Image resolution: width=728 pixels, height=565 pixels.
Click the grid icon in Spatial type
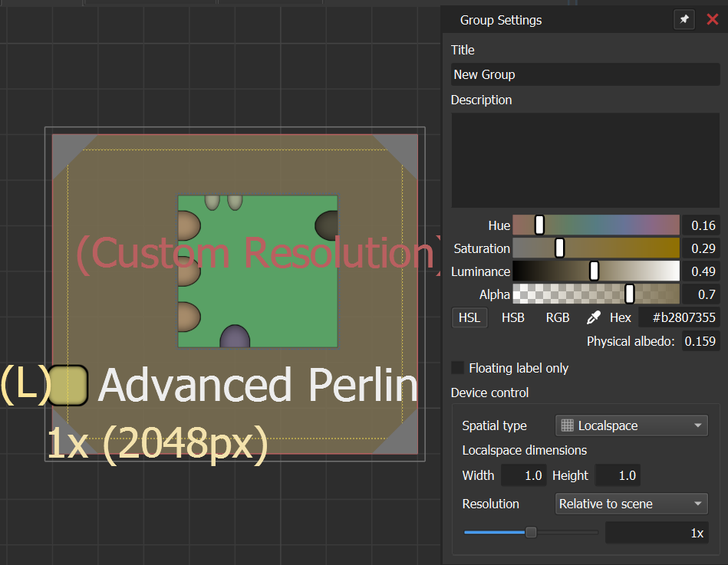click(568, 425)
